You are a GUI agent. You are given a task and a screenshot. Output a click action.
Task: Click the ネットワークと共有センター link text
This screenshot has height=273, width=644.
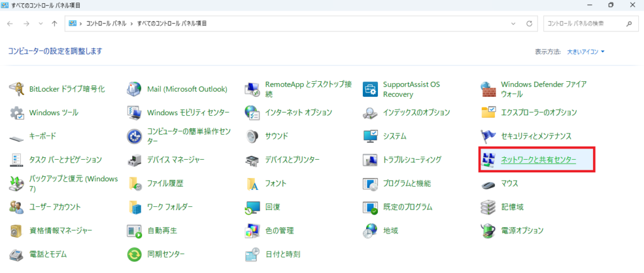[x=538, y=160]
